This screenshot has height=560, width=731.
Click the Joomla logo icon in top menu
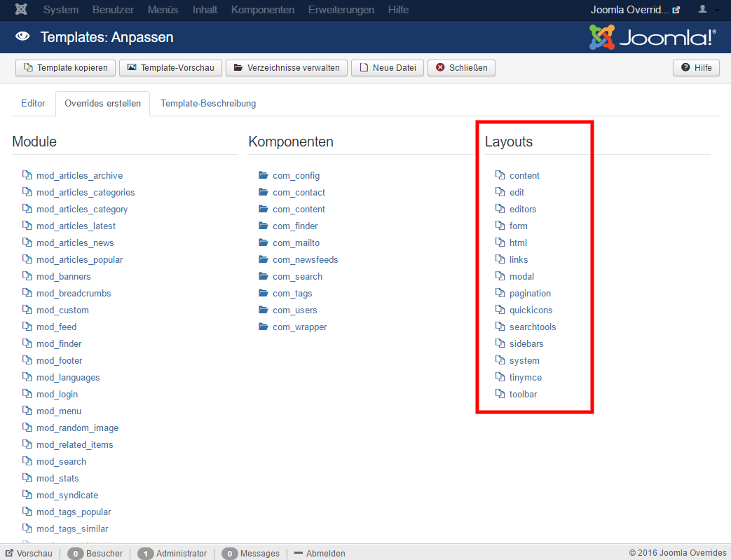coord(21,10)
